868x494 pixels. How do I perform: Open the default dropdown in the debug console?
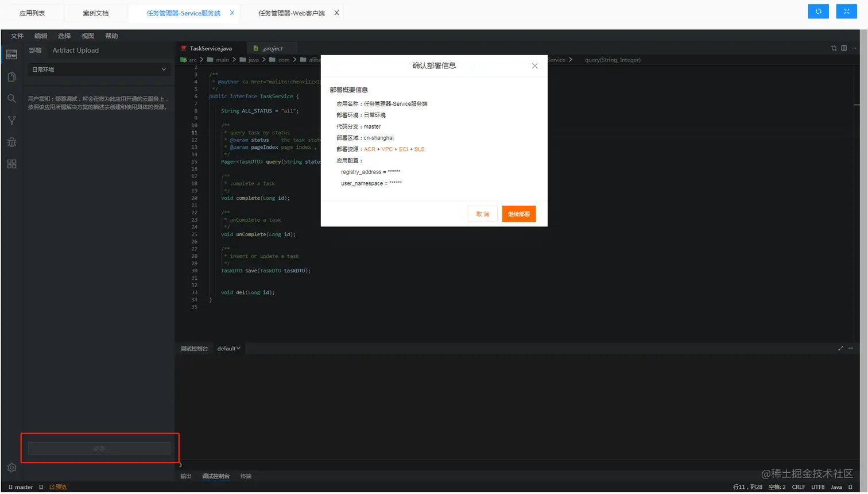point(228,349)
